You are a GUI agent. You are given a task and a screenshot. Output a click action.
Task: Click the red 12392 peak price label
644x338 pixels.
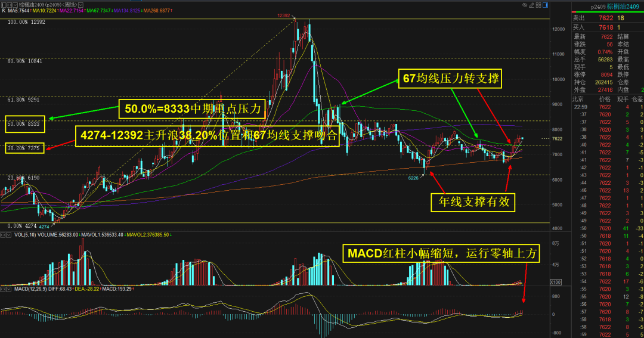point(283,15)
